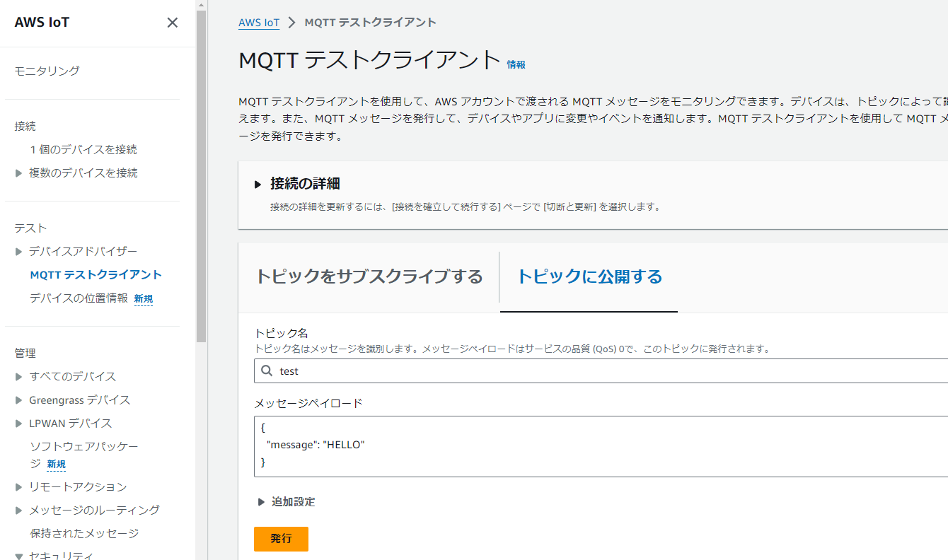
Task: Go to AWS IoT breadcrumb link
Action: (259, 23)
